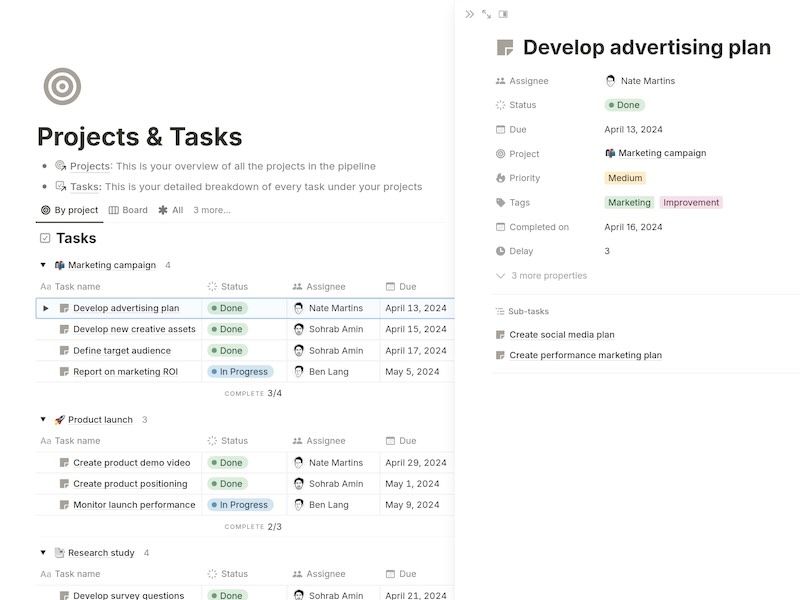800x600 pixels.
Task: Expand the 3 more properties section
Action: point(541,276)
